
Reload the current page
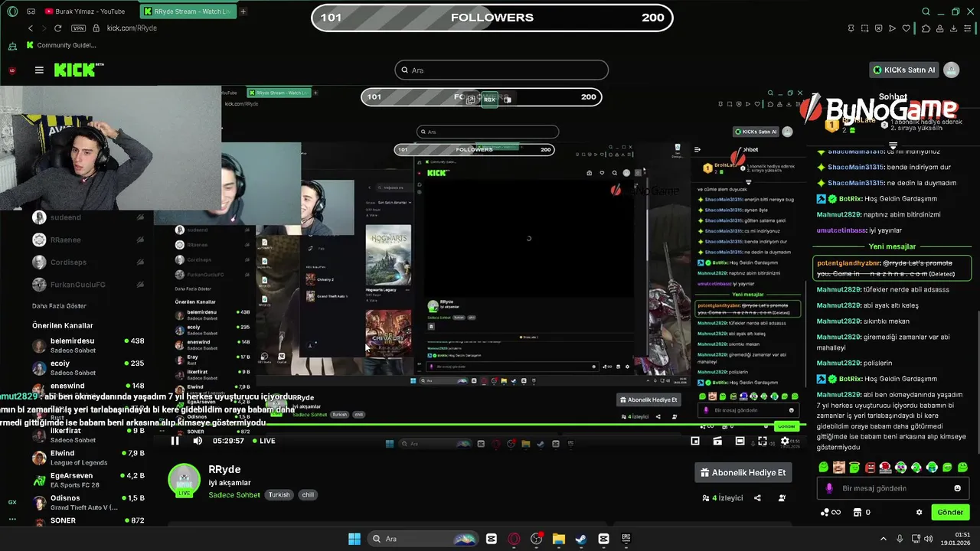[60, 28]
